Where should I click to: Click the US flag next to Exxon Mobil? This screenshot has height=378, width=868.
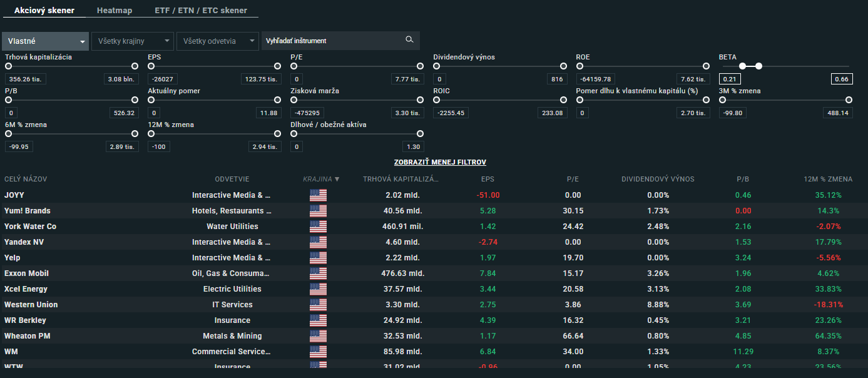(318, 273)
